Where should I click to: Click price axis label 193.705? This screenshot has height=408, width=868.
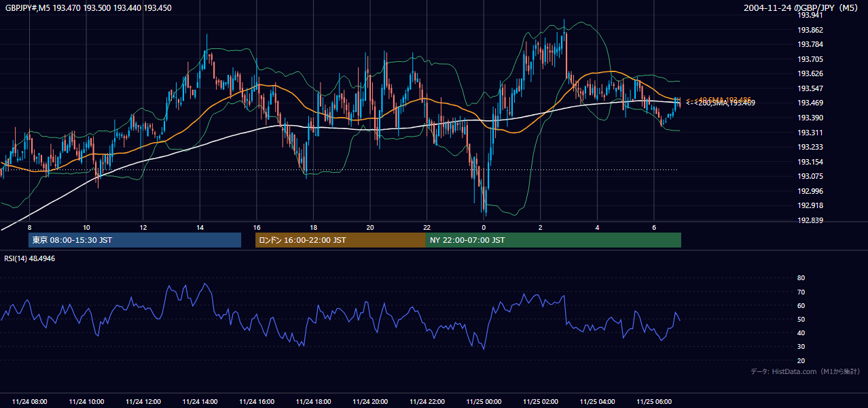coord(810,59)
